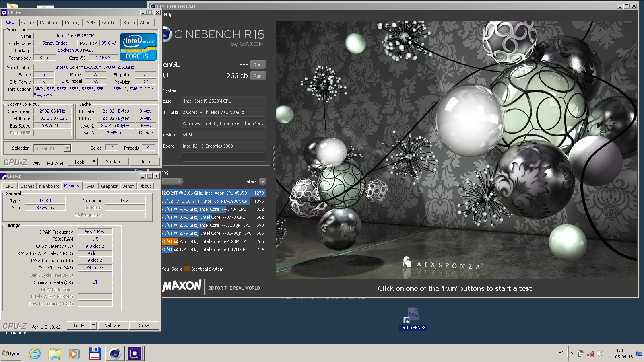The width and height of the screenshot is (644, 362).
Task: Click the empty info field in Cinebench system panel
Action: click(223, 157)
